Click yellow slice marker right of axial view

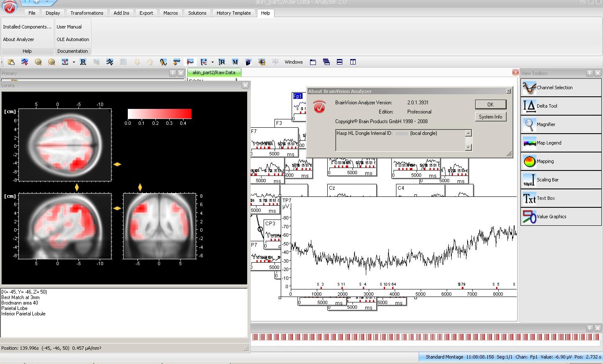coord(117,164)
